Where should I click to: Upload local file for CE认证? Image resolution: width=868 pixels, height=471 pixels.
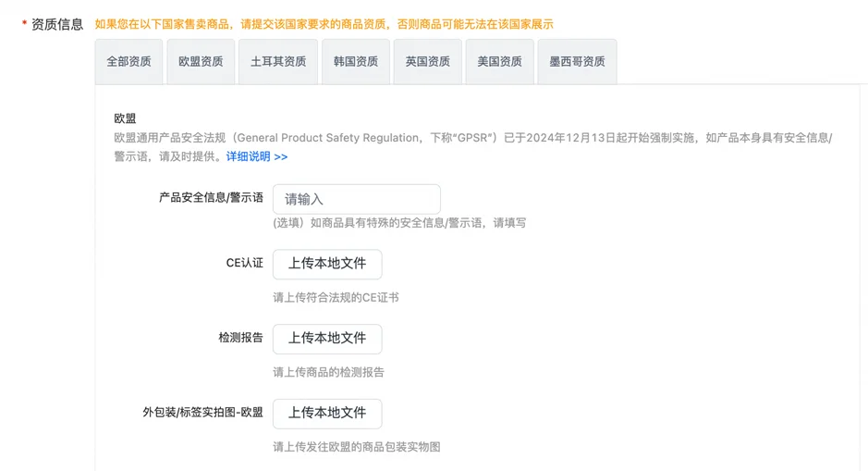pyautogui.click(x=327, y=264)
